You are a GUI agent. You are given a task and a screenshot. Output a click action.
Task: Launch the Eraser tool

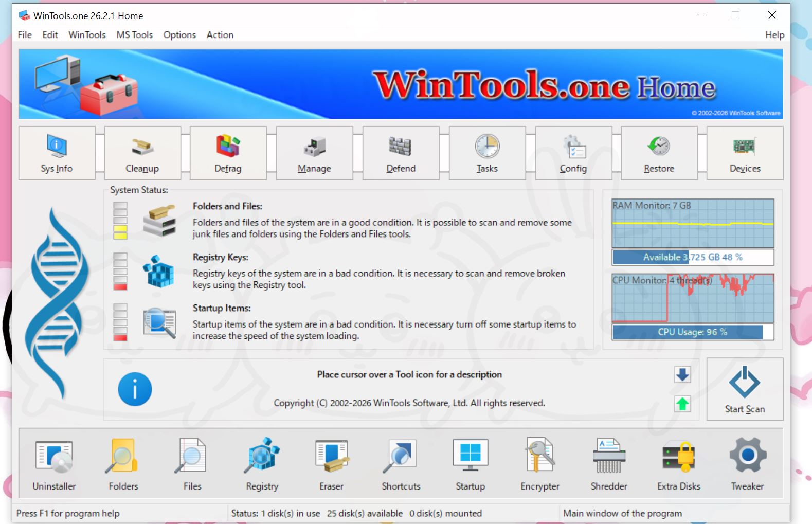(332, 464)
